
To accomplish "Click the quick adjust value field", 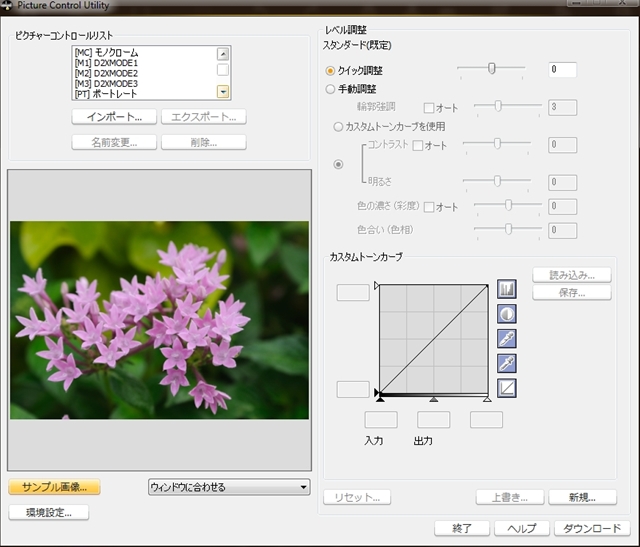I will (x=562, y=70).
